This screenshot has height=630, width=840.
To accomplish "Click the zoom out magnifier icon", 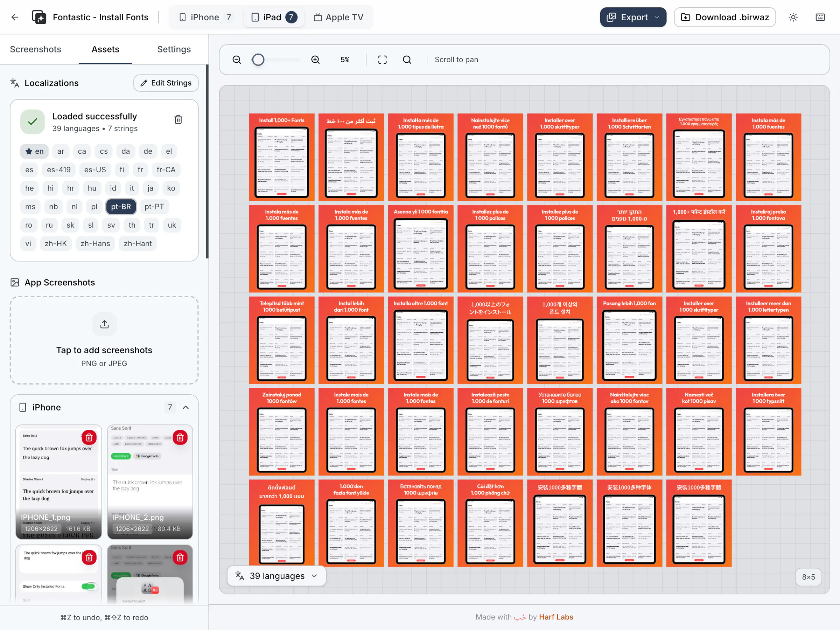I will (237, 60).
